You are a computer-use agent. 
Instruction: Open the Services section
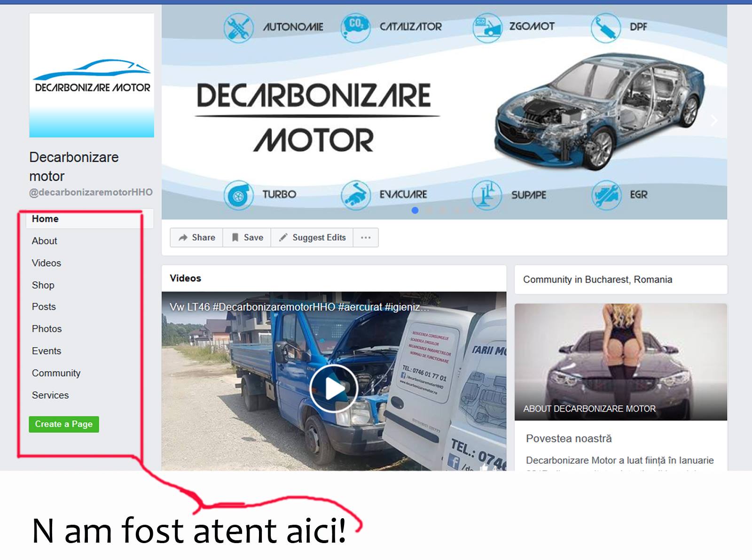coord(50,395)
